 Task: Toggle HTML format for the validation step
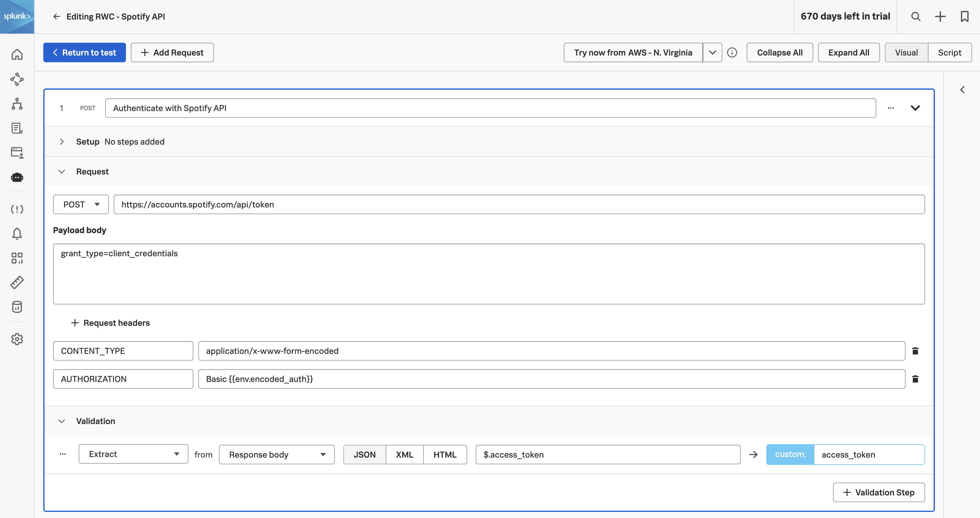[445, 455]
